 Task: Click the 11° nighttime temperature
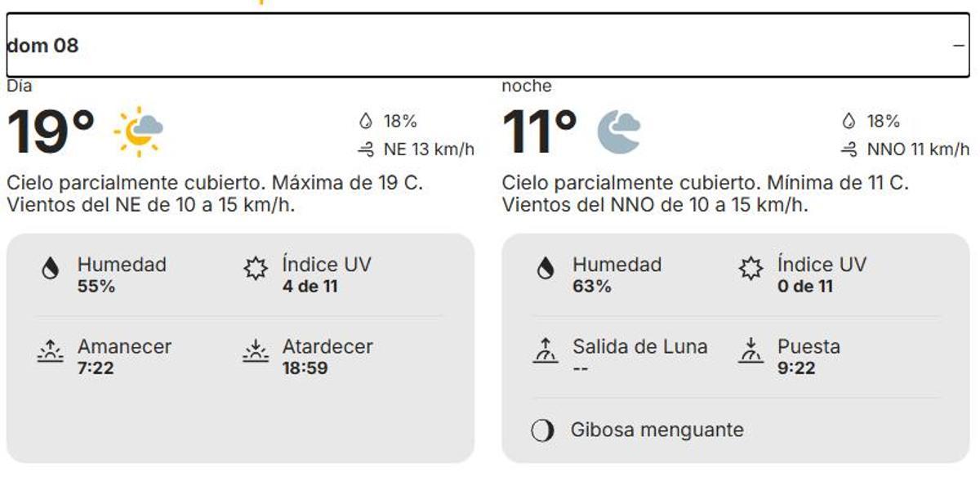[539, 131]
